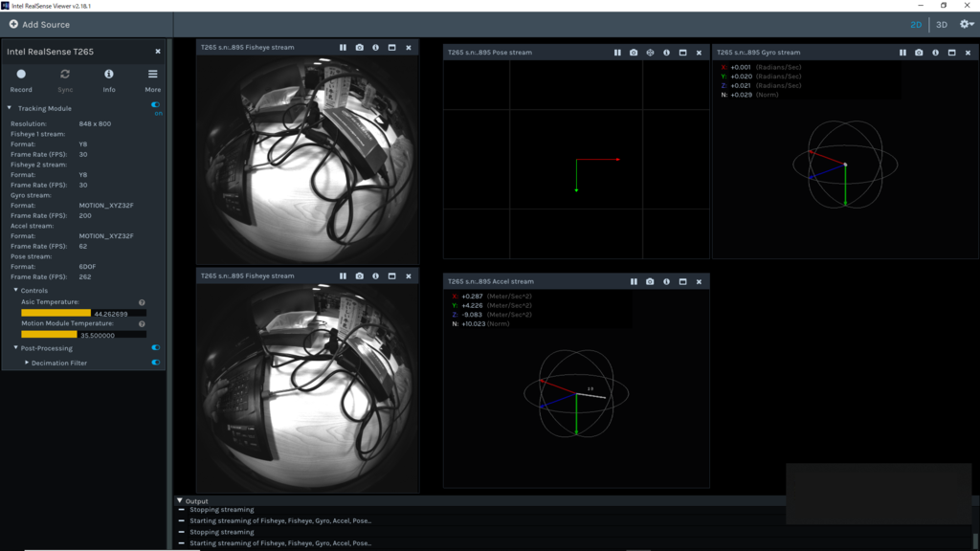Pause the top Fisheye stream
Image resolution: width=980 pixels, height=551 pixels.
pos(343,48)
